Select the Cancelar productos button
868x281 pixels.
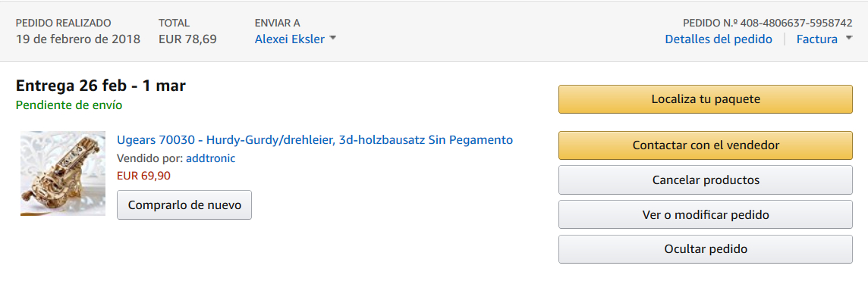tap(706, 180)
